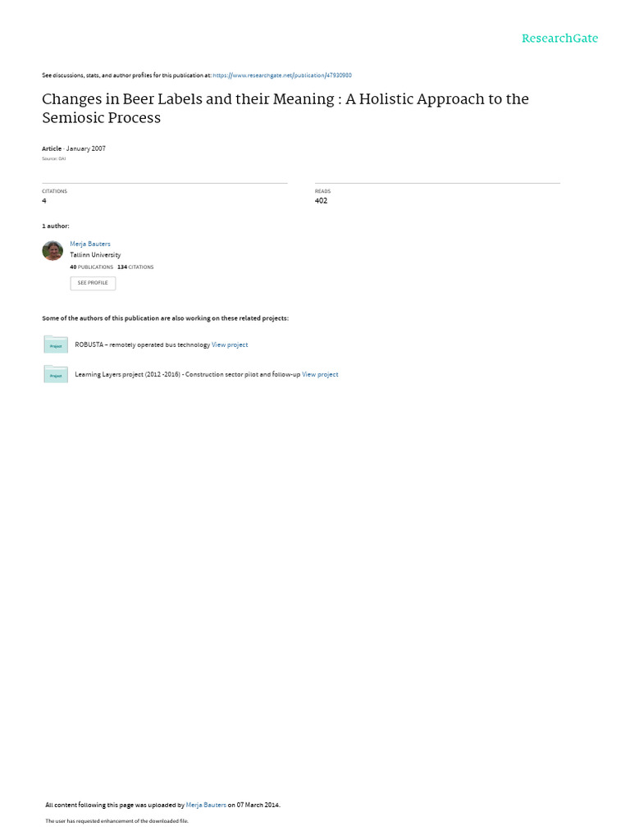This screenshot has width=630, height=840.
Task: Click the Learning Layers project folder icon
Action: [56, 374]
